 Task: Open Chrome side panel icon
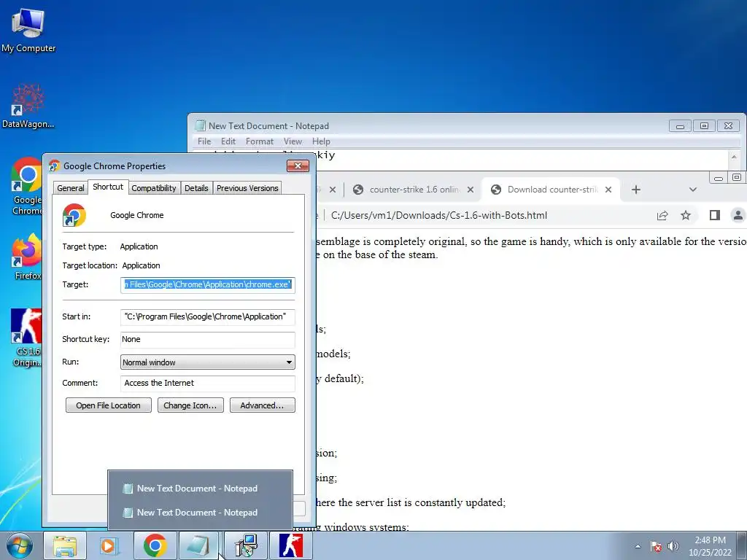point(715,215)
